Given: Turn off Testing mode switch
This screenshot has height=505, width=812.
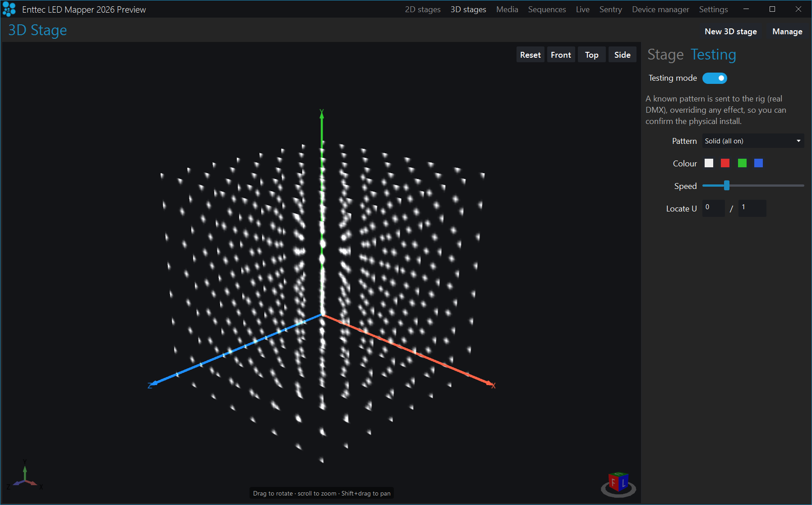Looking at the screenshot, I should click(715, 78).
